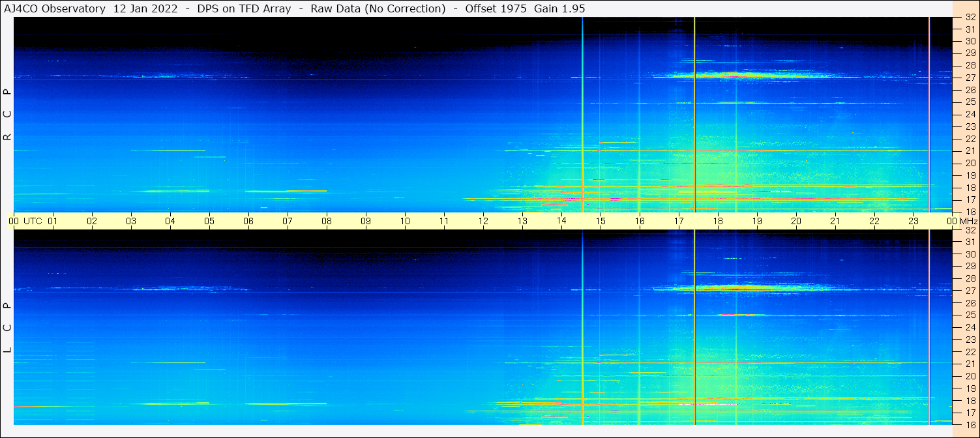The width and height of the screenshot is (980, 438).
Task: Click 26 MHz tick in LCP panel
Action: pyautogui.click(x=970, y=303)
